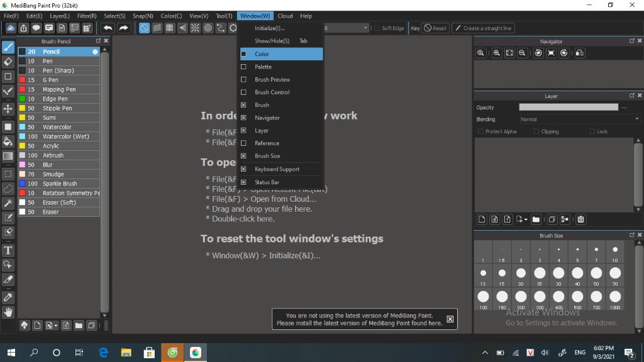Select the Move tool
This screenshot has width=644, height=362.
(x=8, y=109)
